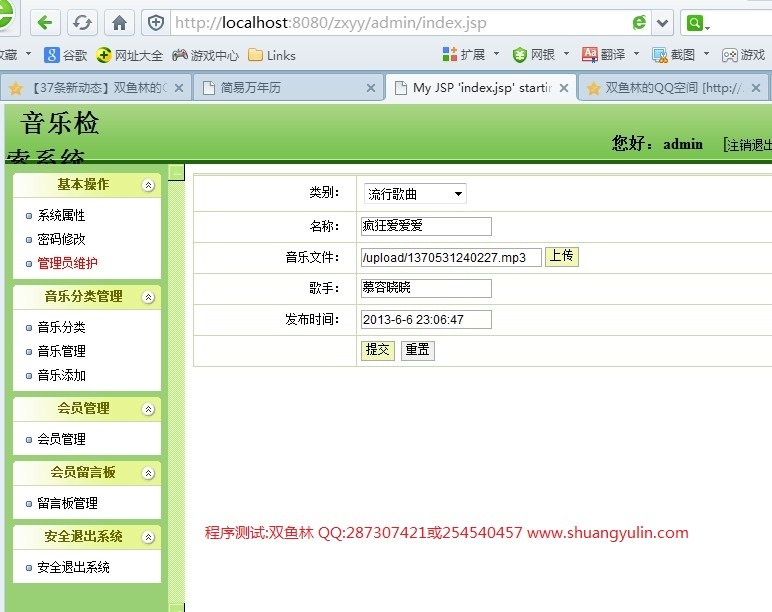Expand the 翻译 dropdown arrow

point(636,53)
